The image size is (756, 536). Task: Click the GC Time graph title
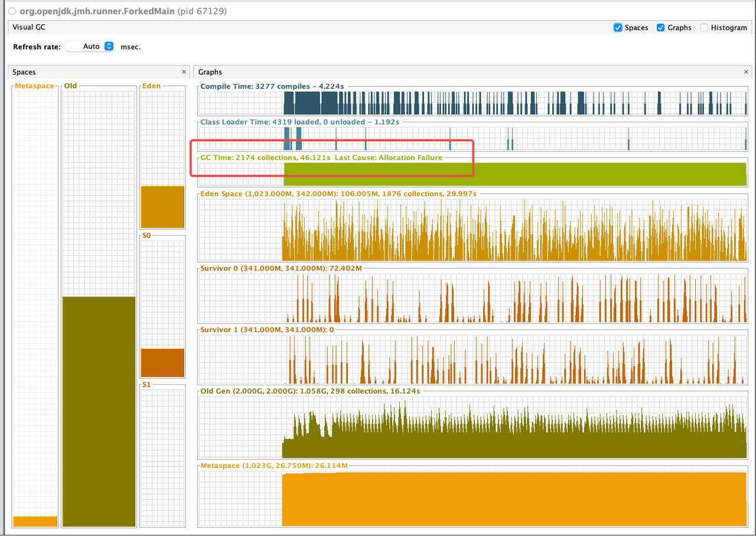[321, 158]
